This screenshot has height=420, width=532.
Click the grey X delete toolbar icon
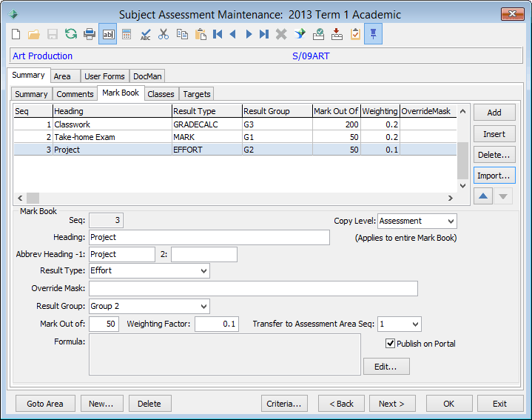click(x=281, y=34)
